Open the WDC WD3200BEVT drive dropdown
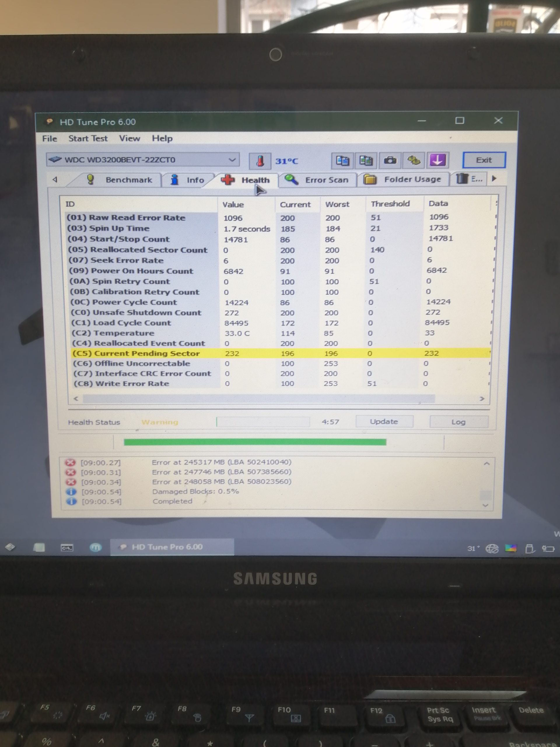This screenshot has height=747, width=560. click(x=232, y=160)
